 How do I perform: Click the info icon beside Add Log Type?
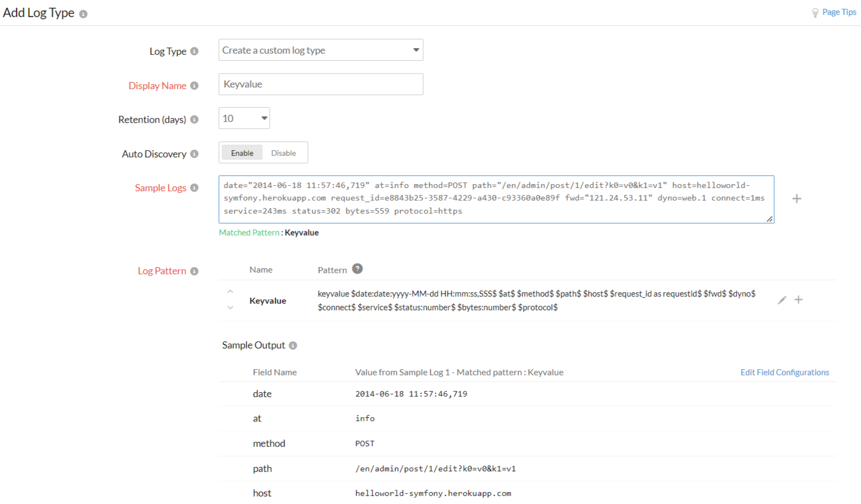point(83,14)
